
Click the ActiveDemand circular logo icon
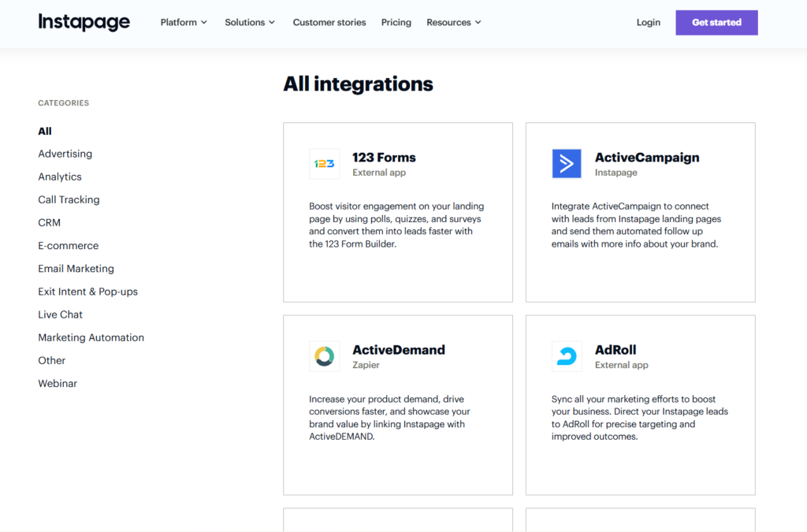324,356
